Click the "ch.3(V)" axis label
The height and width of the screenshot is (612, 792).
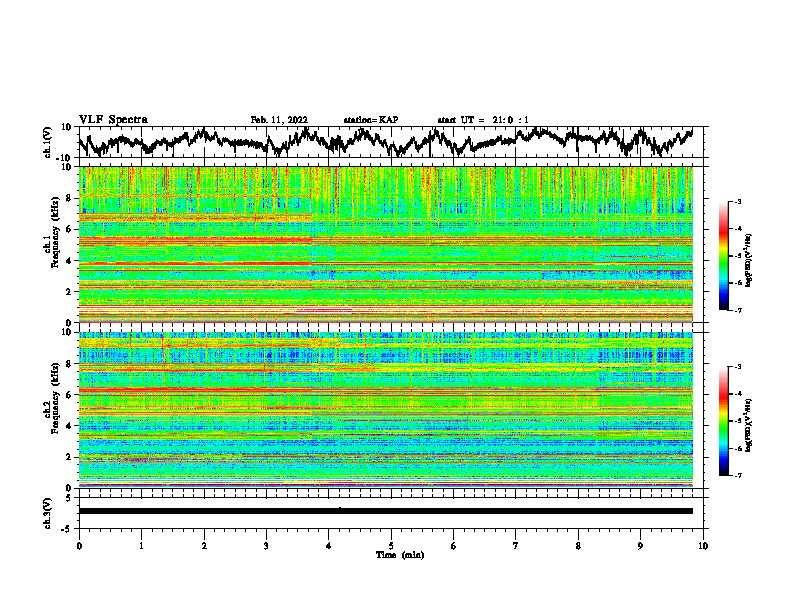tap(48, 513)
